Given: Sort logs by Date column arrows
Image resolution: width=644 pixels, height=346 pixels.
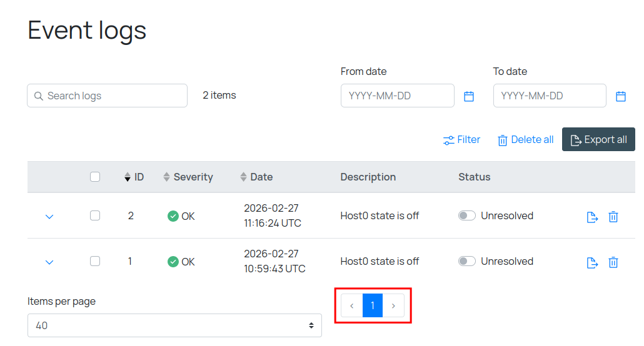Looking at the screenshot, I should click(243, 177).
